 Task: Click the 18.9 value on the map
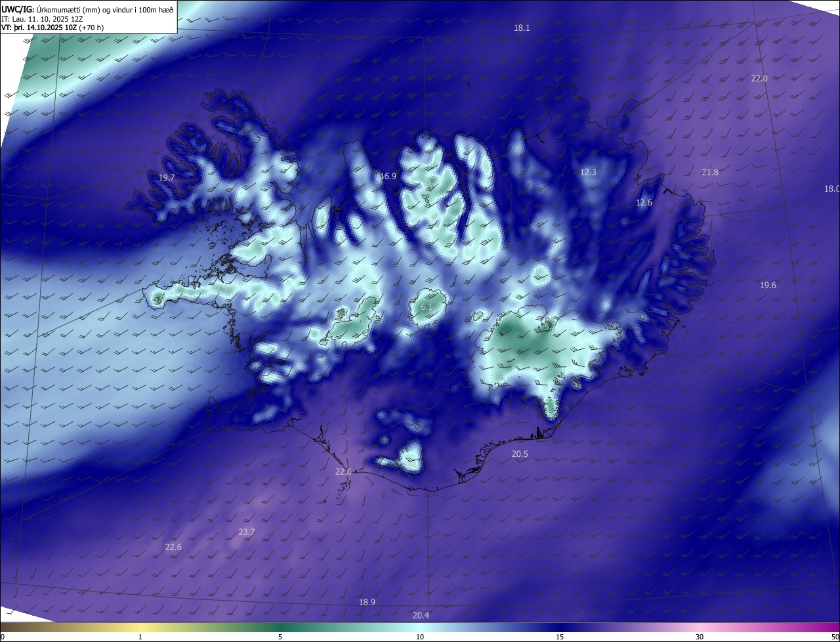pos(367,603)
